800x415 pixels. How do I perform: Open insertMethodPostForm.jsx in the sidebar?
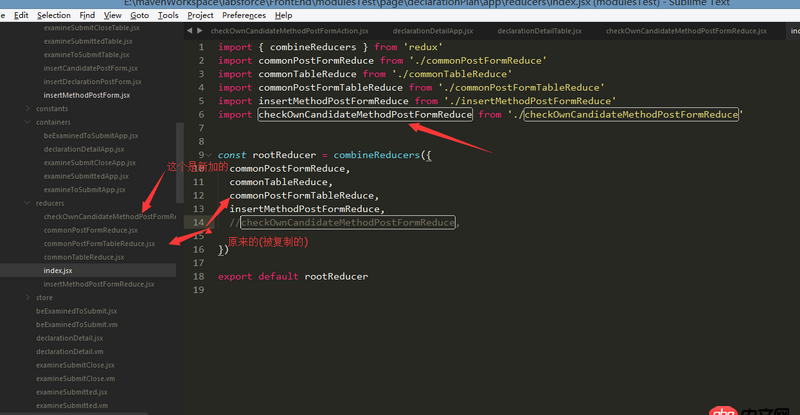click(x=87, y=94)
